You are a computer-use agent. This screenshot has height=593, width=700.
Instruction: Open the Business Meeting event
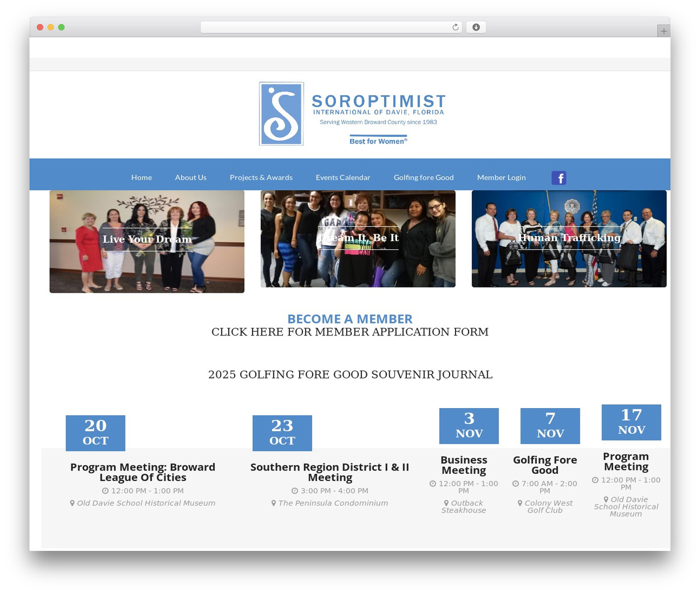pos(464,465)
